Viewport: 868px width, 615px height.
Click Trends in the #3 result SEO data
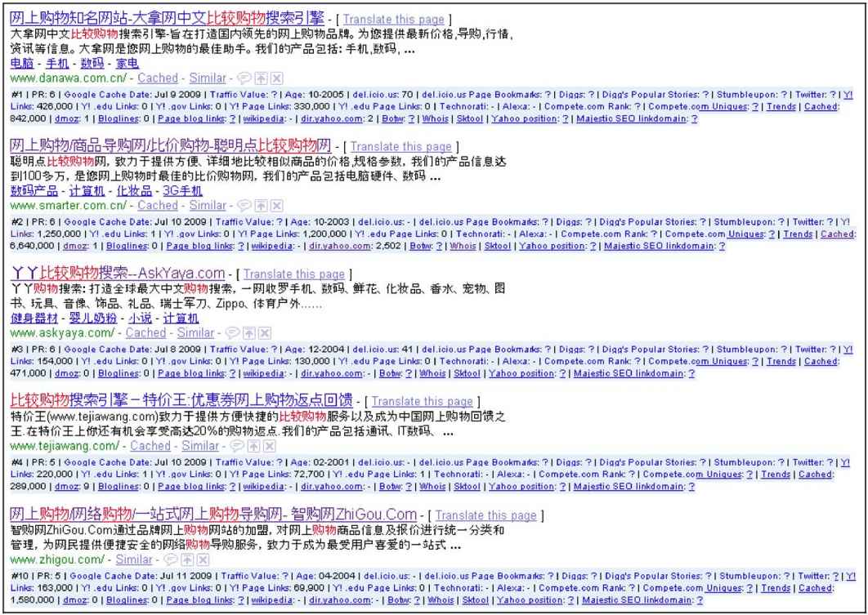coord(781,361)
